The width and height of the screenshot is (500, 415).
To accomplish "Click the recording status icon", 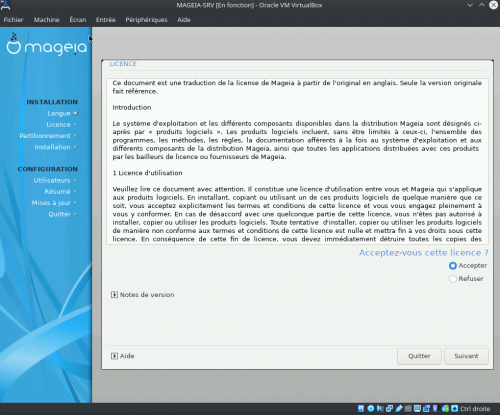I will 426,409.
